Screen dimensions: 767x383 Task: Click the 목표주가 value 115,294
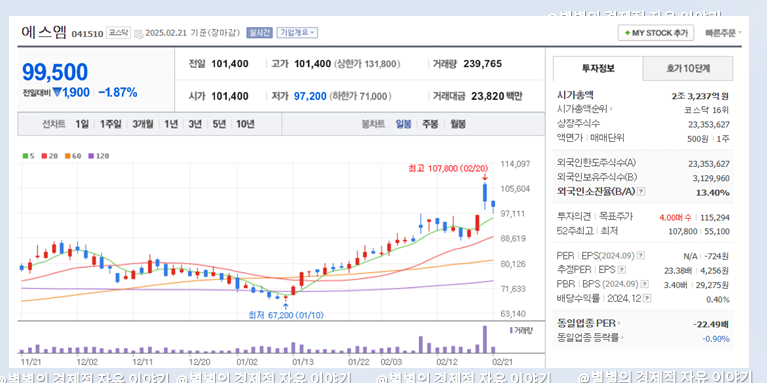tap(715, 218)
